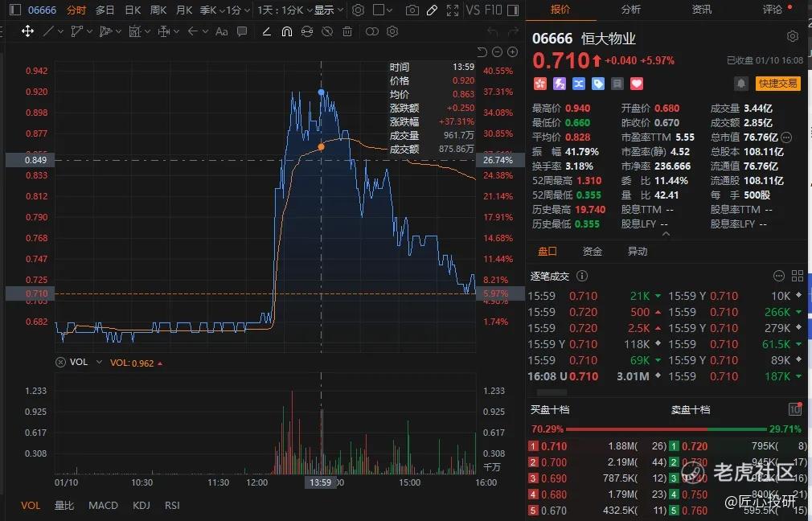The height and width of the screenshot is (521, 812).
Task: Select the 异动 unusual activity tab
Action: pyautogui.click(x=638, y=251)
